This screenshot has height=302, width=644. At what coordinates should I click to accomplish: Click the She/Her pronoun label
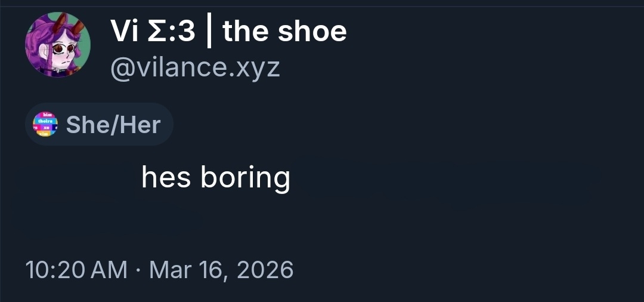pos(113,125)
